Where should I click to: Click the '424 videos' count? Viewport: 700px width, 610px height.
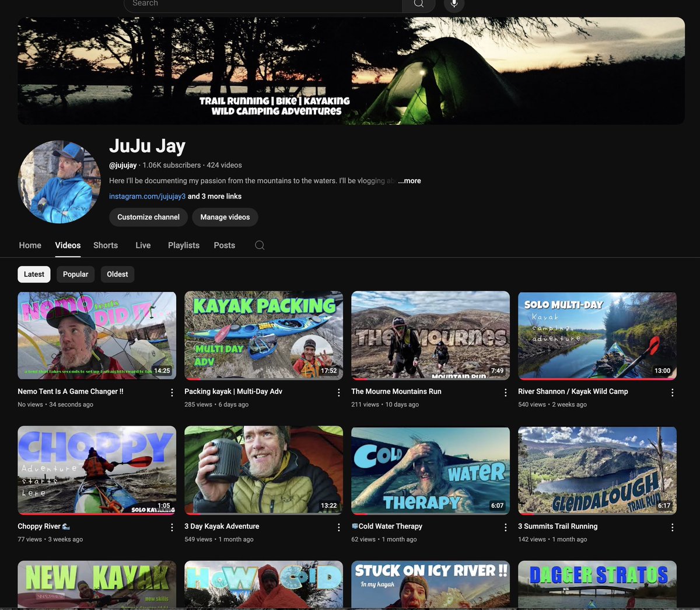[x=224, y=165]
